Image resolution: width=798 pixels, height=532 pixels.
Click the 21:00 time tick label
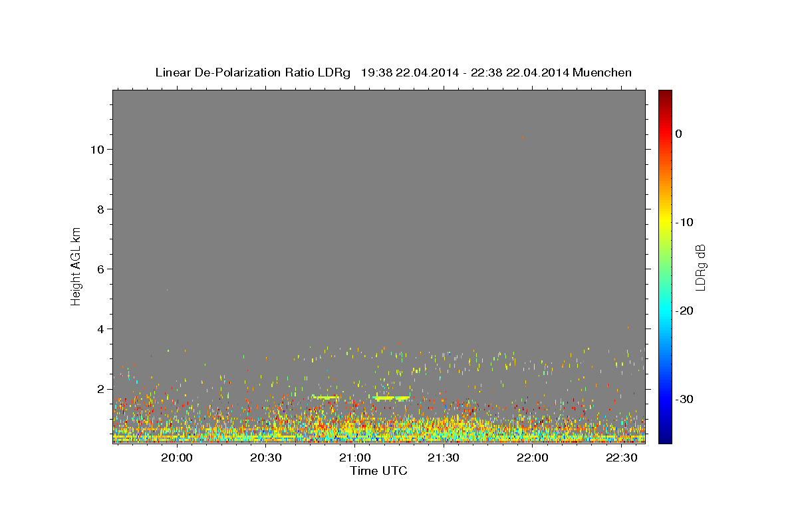click(x=355, y=458)
